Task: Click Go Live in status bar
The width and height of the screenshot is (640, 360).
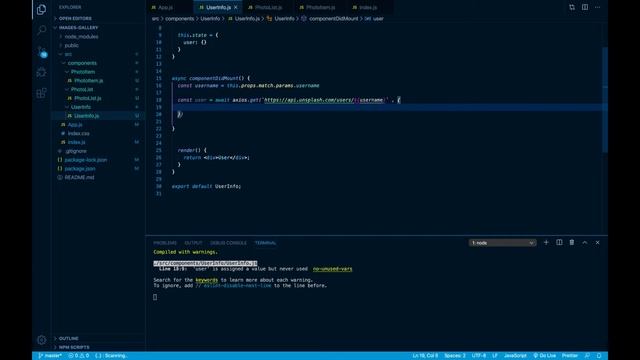Action: click(544, 356)
